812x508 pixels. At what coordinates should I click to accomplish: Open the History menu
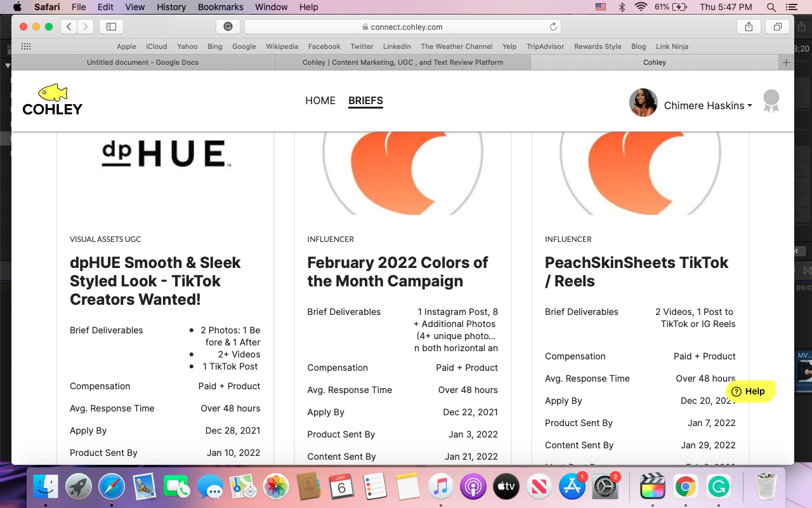171,7
